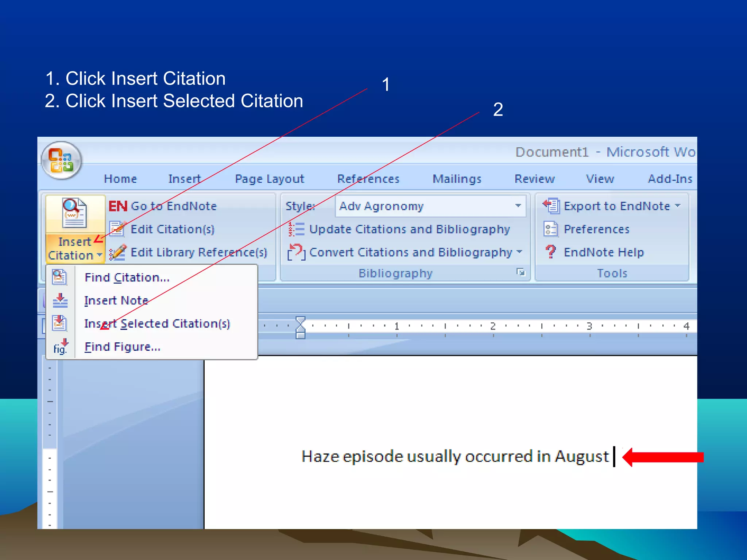Click the Preferences settings icon
Viewport: 747px width, 560px height.
point(551,229)
